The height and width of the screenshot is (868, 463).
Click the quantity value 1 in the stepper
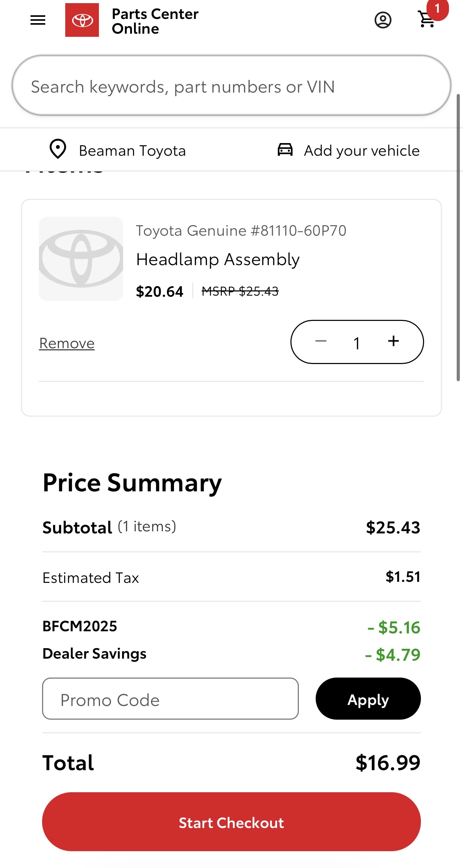point(357,343)
